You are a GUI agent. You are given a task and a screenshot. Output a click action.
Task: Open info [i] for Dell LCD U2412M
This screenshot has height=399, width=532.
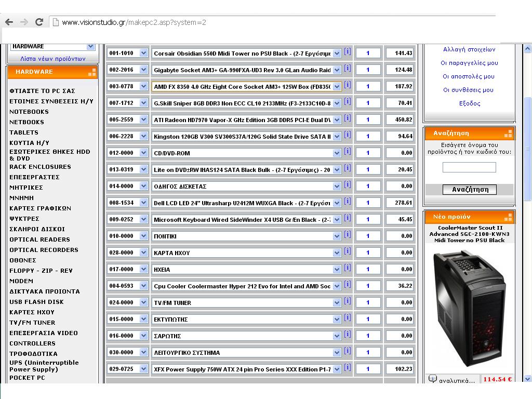(x=348, y=201)
